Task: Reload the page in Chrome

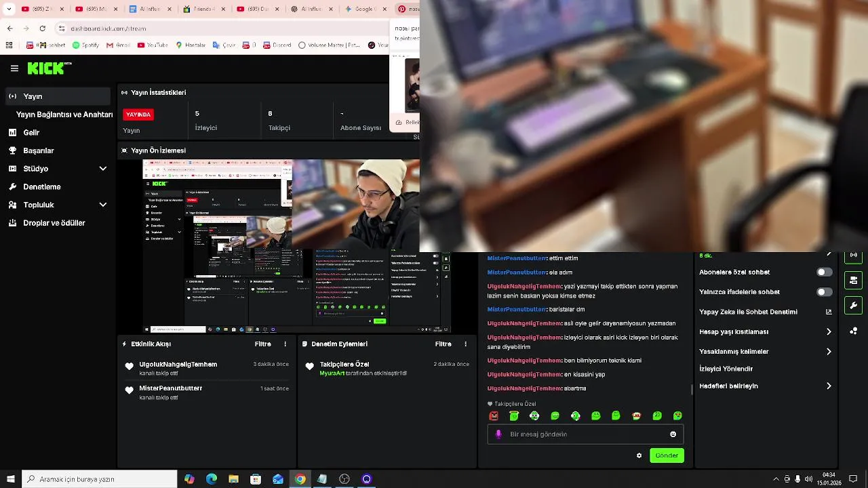Action: 43,28
